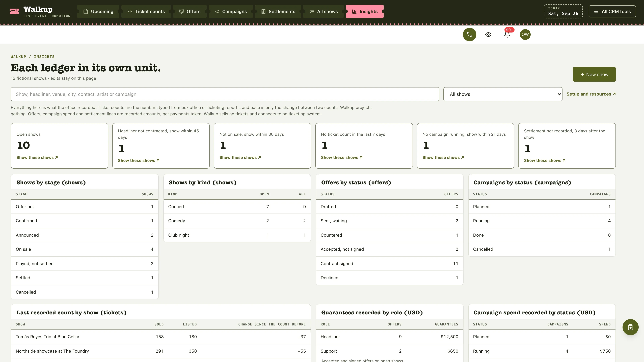This screenshot has height=362, width=644.
Task: Select the Running row in Campaigns by status
Action: [x=542, y=221]
